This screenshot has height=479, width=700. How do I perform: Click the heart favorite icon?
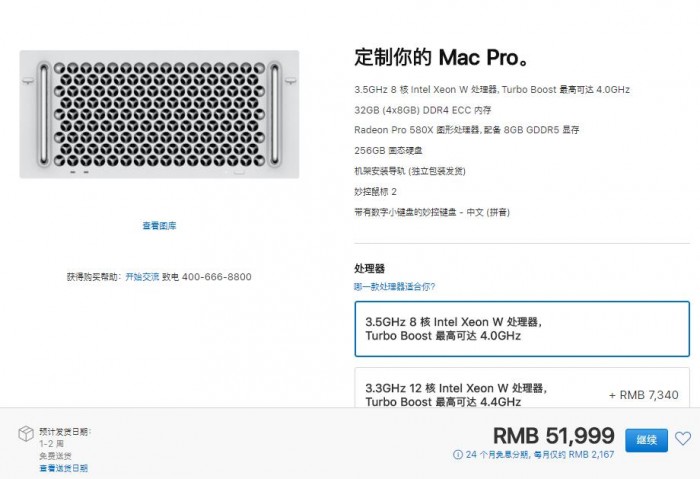pos(684,438)
